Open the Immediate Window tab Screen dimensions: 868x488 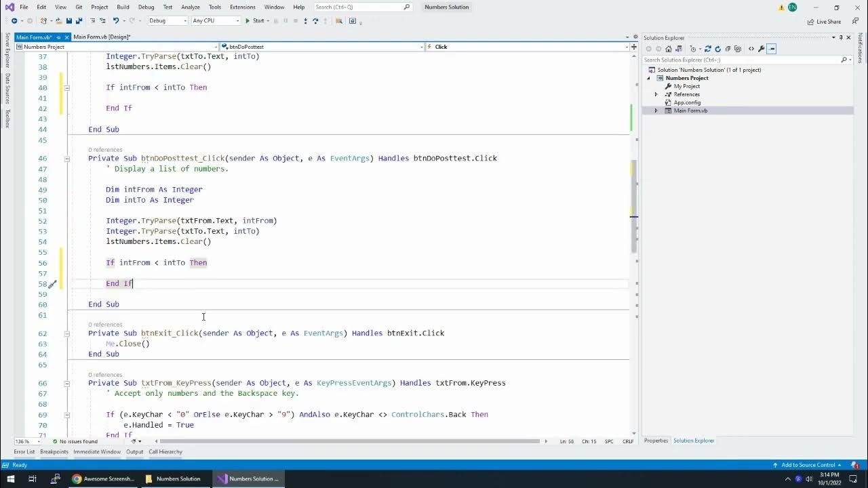click(97, 451)
